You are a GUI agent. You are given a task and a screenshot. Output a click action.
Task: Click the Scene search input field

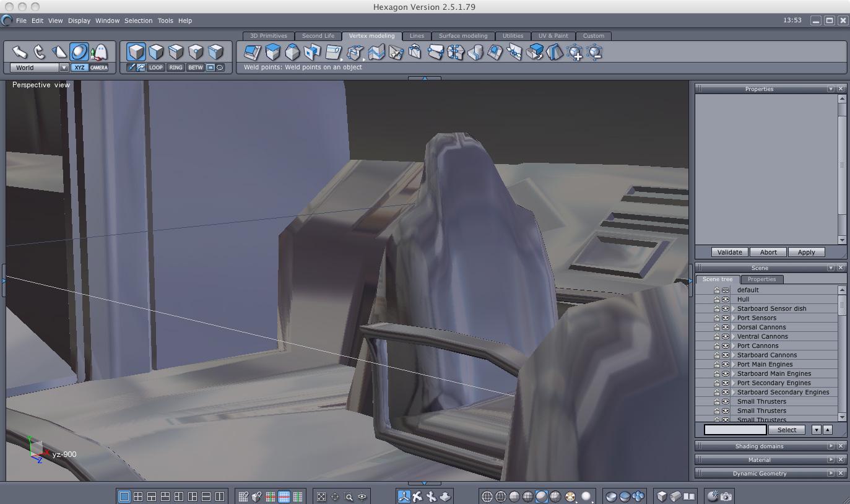[735, 430]
